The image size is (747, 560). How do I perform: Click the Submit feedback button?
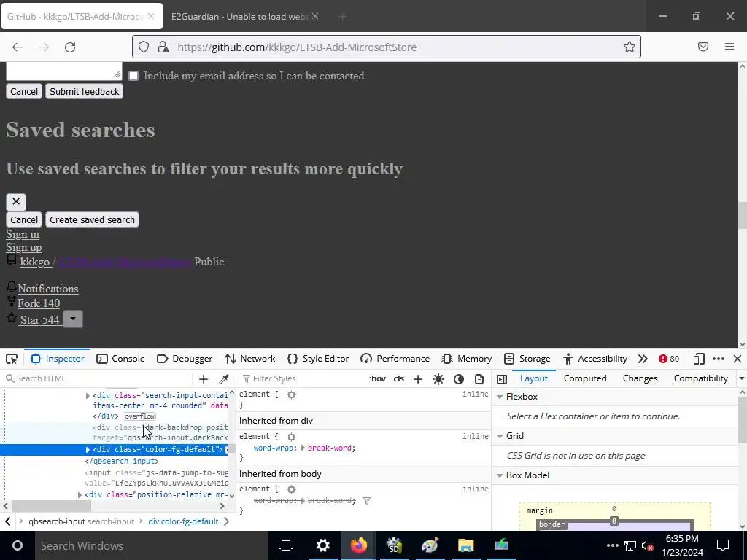[85, 91]
